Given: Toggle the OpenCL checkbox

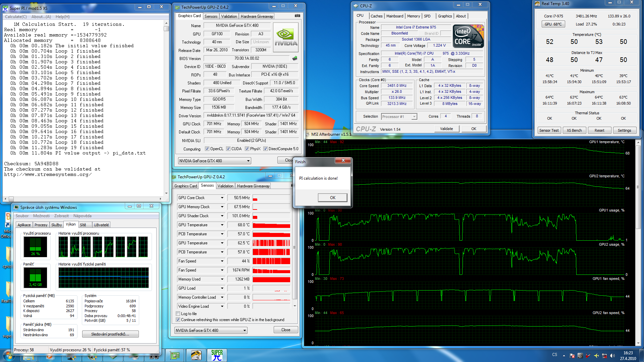Looking at the screenshot, I should [207, 149].
